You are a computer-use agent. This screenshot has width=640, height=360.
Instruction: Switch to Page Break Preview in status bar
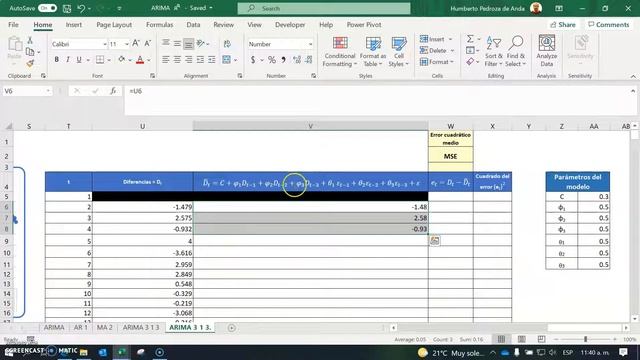point(541,339)
